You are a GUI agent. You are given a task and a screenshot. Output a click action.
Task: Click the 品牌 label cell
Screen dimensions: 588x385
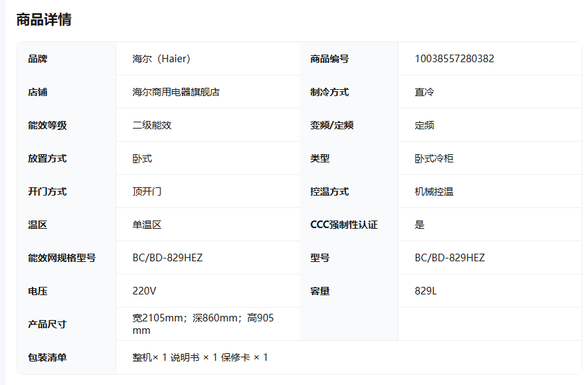click(x=37, y=59)
